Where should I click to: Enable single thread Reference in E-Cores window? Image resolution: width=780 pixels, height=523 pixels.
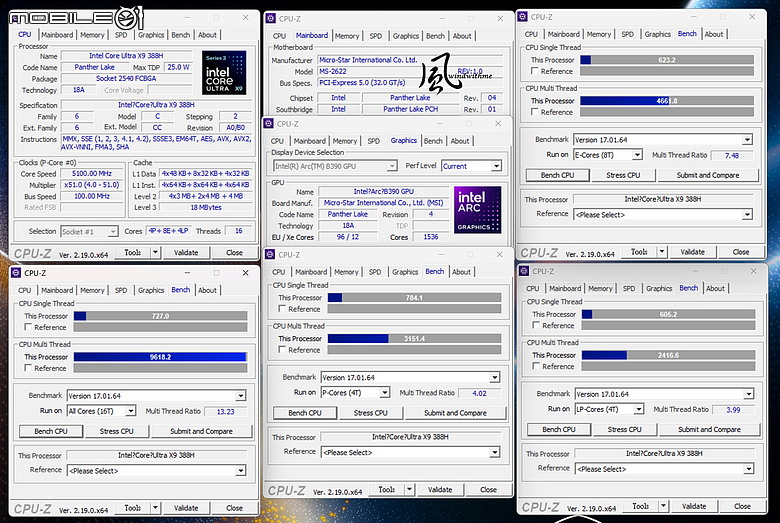point(535,71)
